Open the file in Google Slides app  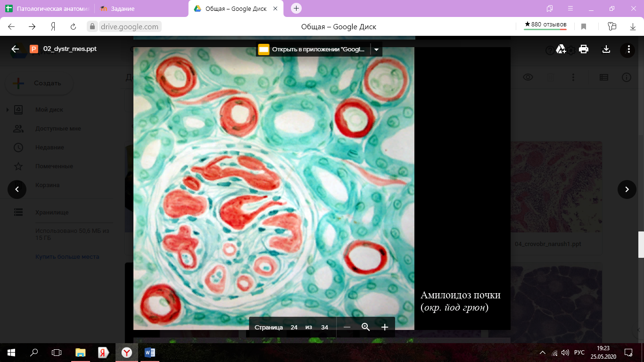click(x=313, y=49)
